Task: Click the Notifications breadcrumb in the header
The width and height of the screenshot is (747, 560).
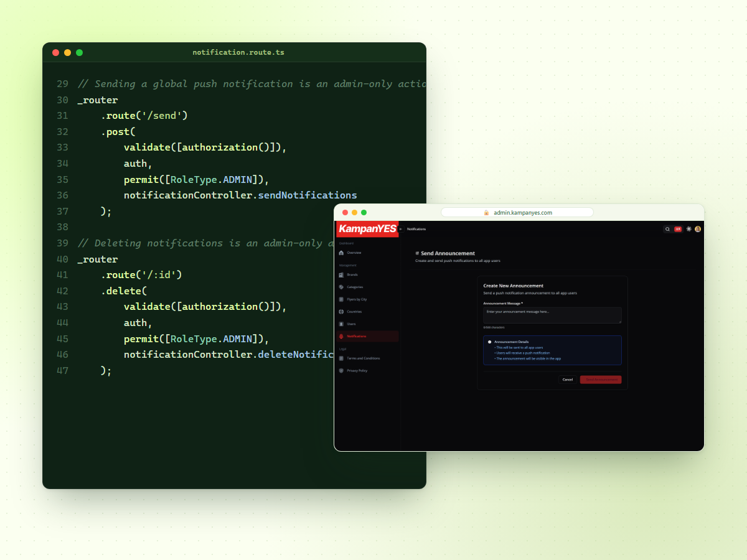Action: (416, 229)
